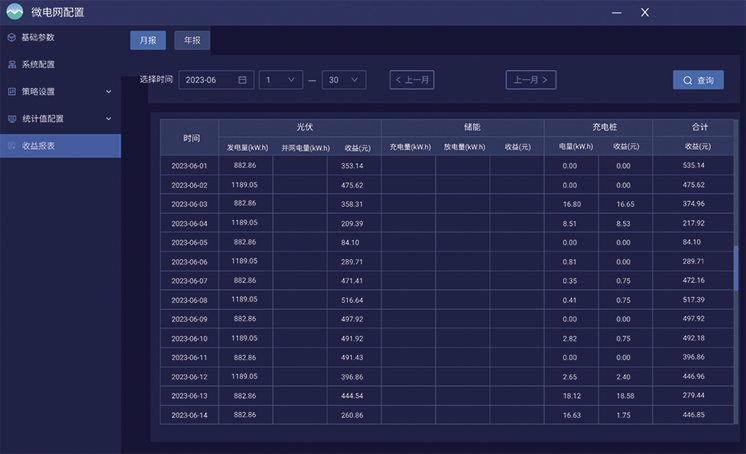Click the 充电桩 group header

click(598, 128)
